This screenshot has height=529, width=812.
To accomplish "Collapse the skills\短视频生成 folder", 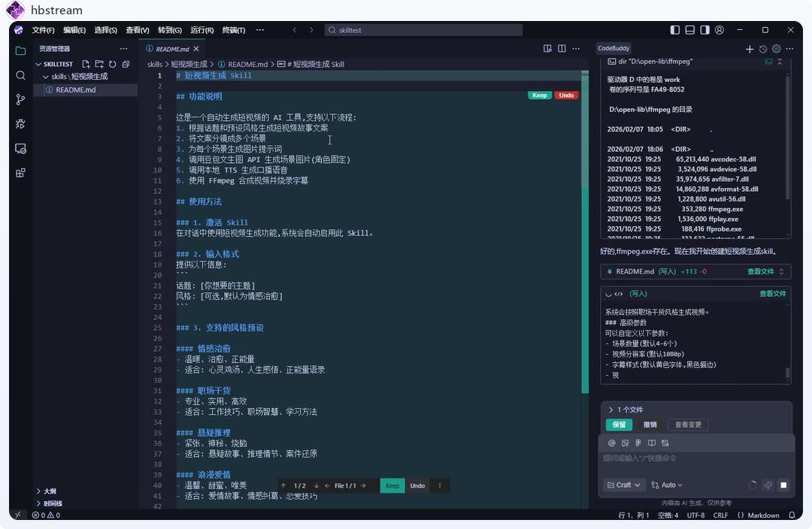I will [x=46, y=77].
